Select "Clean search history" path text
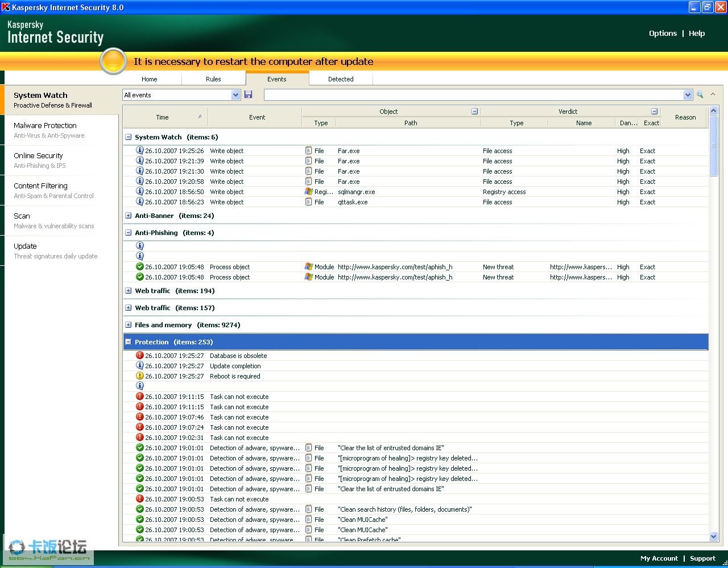 404,509
